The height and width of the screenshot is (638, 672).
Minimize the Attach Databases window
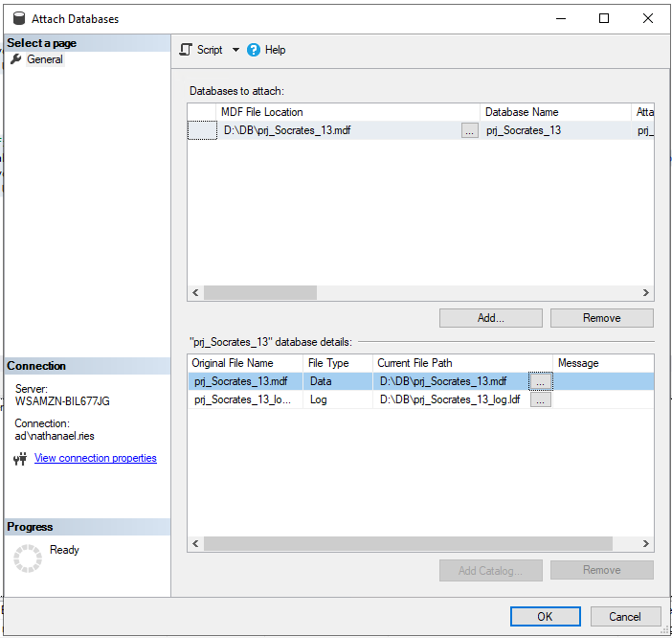561,18
